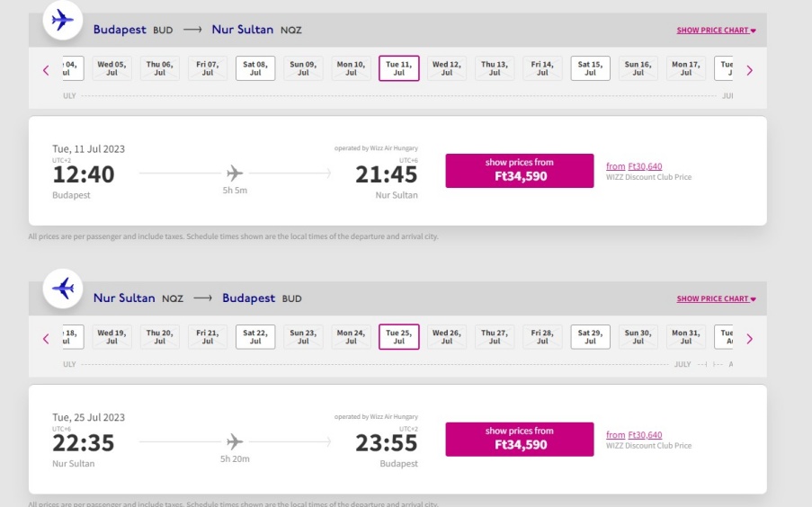Select Sat 15 Jul outbound date
812x507 pixels.
click(591, 68)
